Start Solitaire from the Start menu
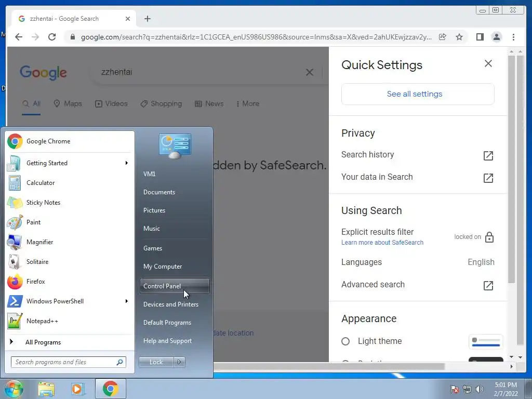Viewport: 532px width, 399px height. [70, 262]
